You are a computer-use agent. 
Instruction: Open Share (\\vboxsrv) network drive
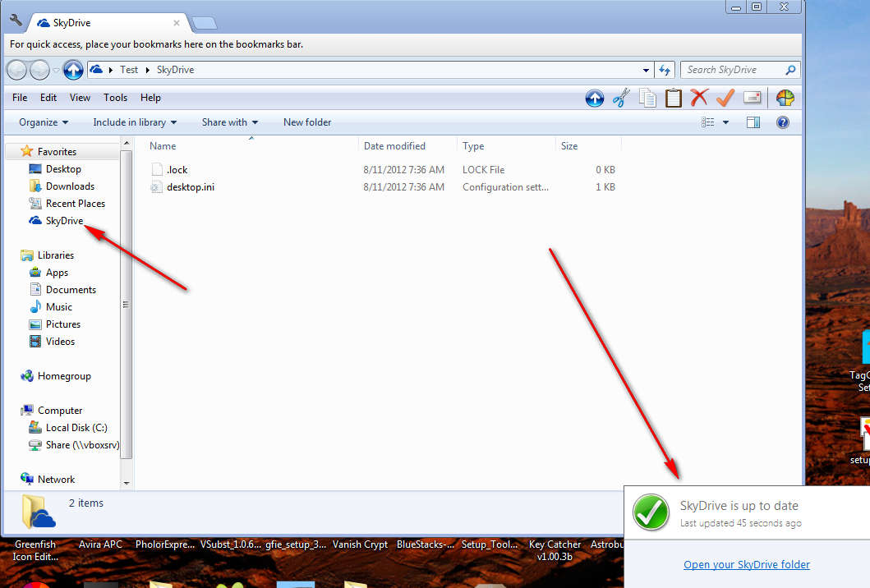click(x=81, y=444)
